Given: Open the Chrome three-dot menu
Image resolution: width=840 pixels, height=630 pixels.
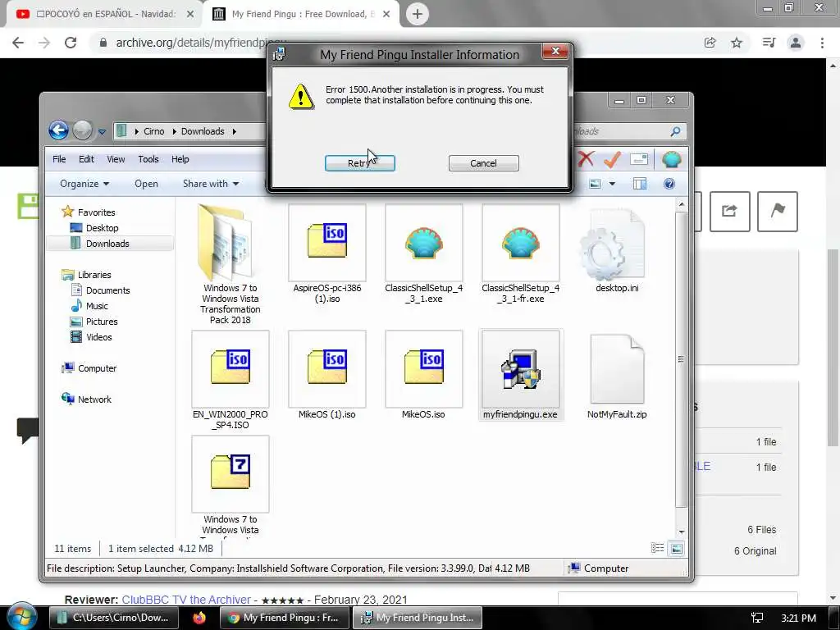Looking at the screenshot, I should (x=822, y=43).
